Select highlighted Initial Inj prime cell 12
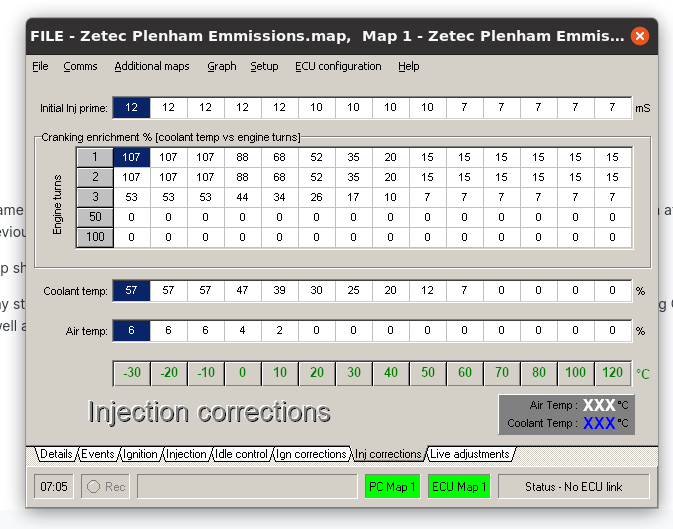The height and width of the screenshot is (529, 673). tap(131, 107)
